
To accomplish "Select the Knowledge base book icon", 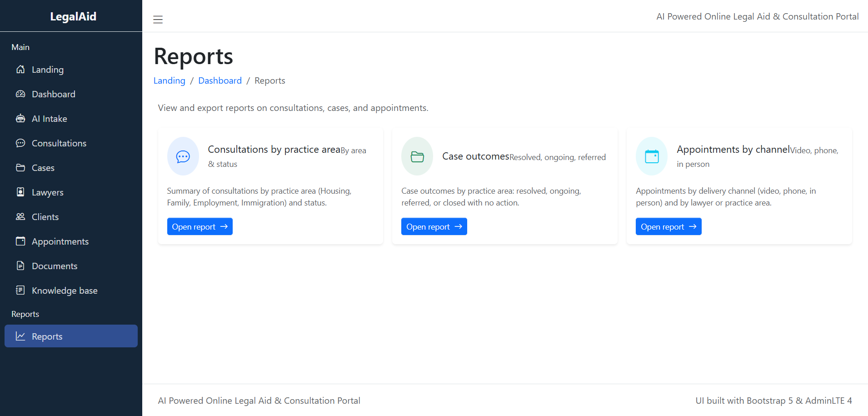I will coord(21,290).
